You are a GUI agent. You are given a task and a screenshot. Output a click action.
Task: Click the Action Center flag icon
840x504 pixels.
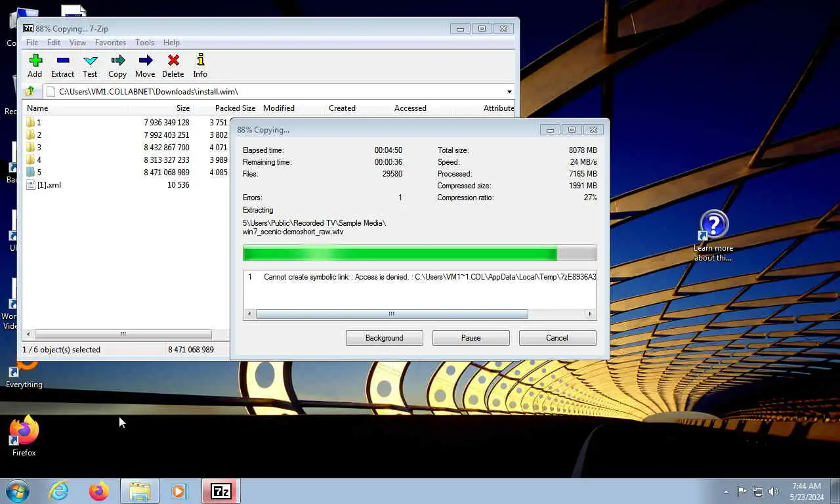(742, 491)
